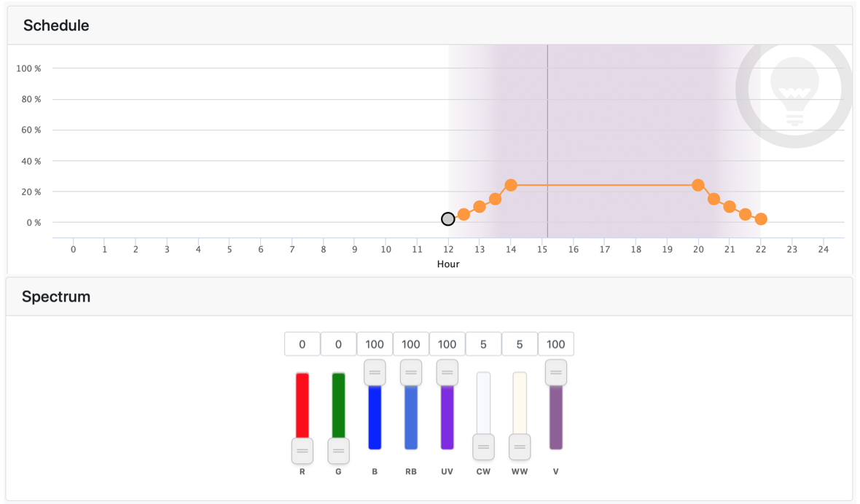
Task: Click the WW warm white slider handle
Action: [520, 447]
